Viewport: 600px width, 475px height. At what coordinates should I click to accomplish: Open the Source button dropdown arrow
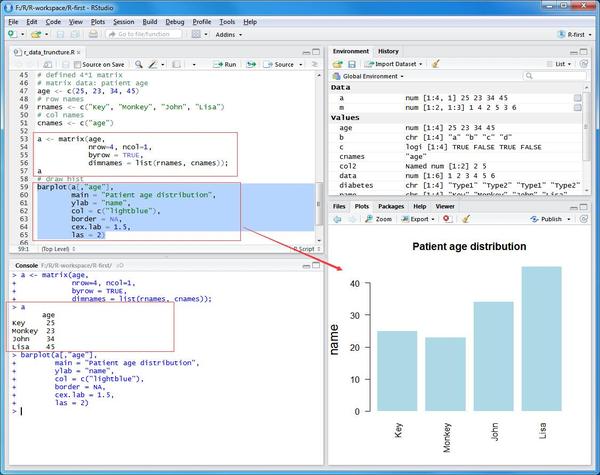click(301, 65)
